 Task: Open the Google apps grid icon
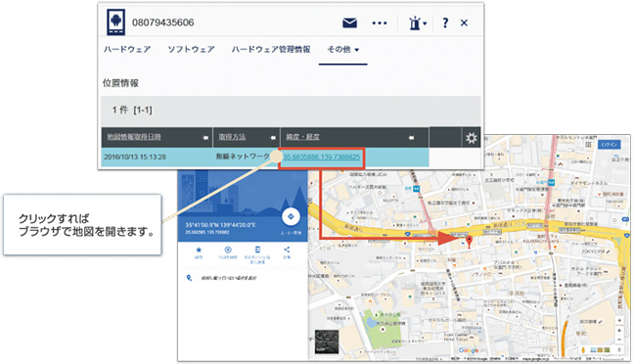coord(588,145)
